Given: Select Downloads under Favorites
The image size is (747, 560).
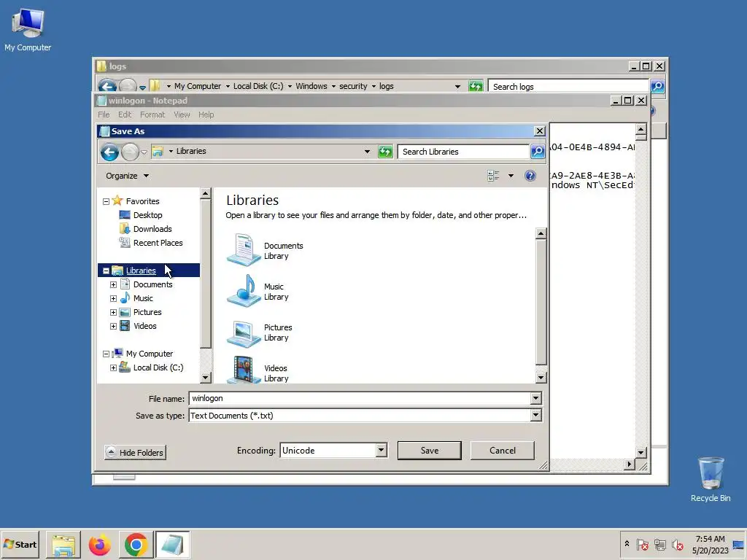Looking at the screenshot, I should [x=152, y=229].
